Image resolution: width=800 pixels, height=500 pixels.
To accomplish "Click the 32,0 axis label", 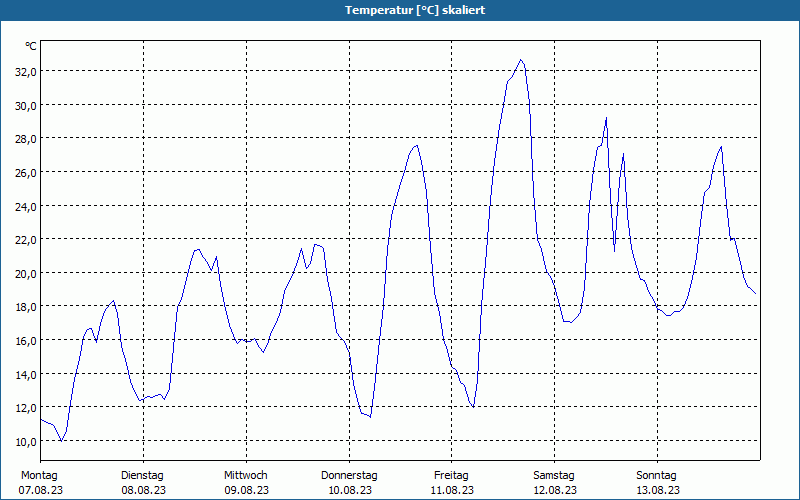I will pos(26,72).
